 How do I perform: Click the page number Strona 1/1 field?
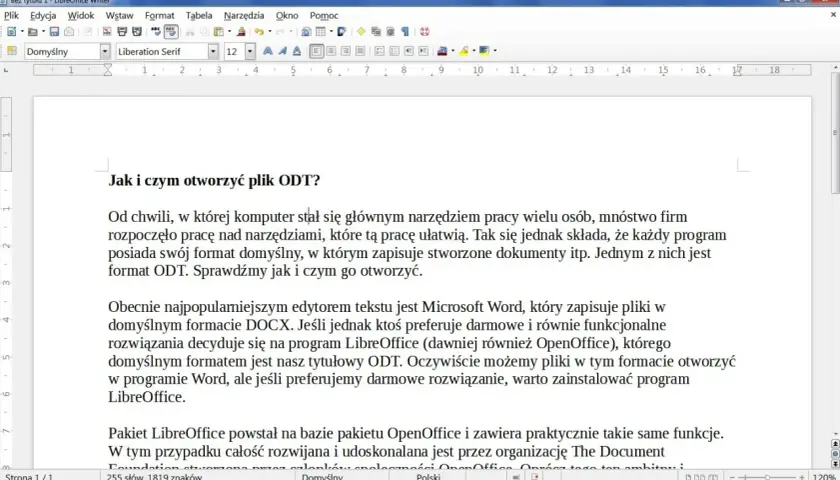(x=29, y=476)
